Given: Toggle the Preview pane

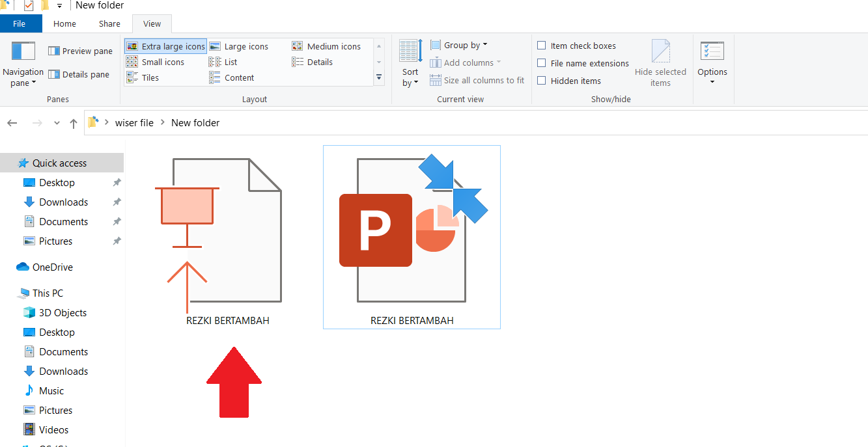Looking at the screenshot, I should [x=80, y=51].
